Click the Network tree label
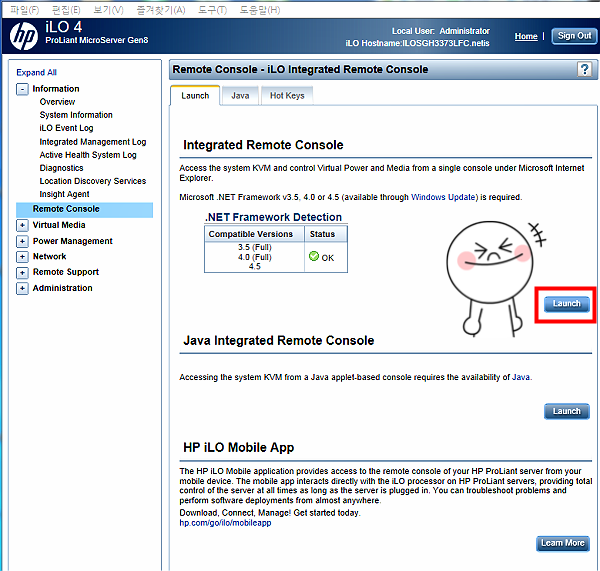 point(49,256)
